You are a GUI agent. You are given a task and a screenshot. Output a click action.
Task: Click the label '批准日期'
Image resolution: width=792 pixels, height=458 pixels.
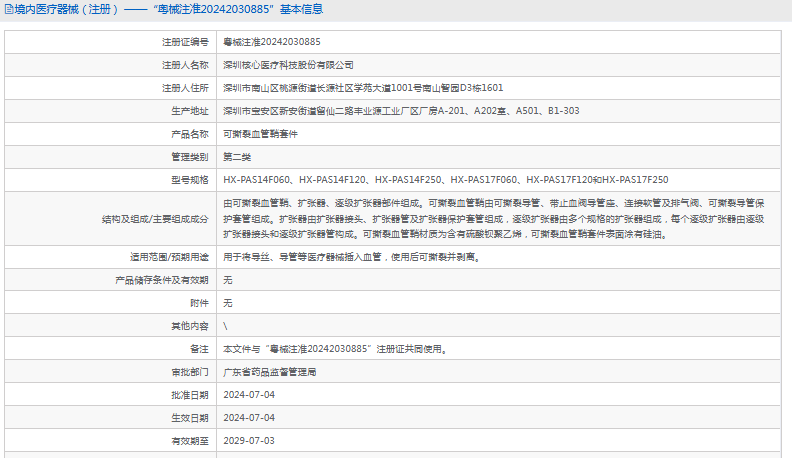pyautogui.click(x=189, y=395)
